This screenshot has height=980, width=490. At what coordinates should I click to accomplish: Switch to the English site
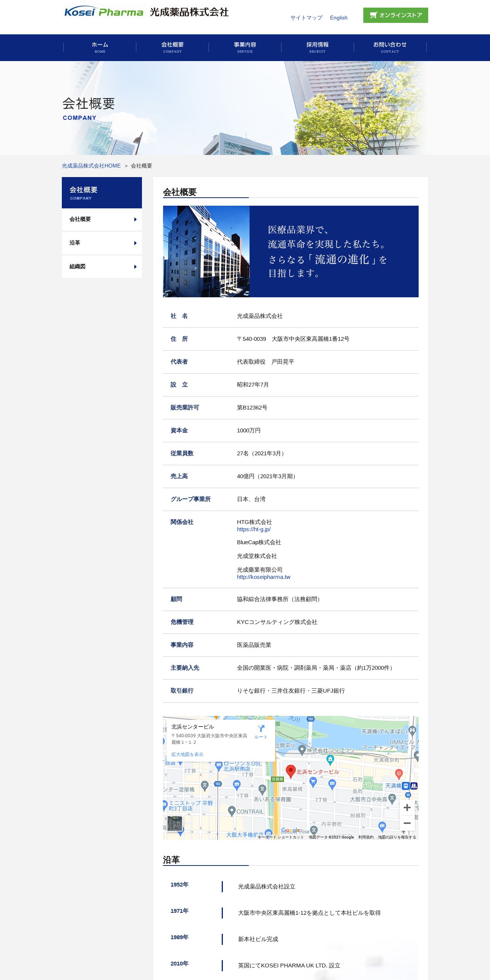tap(338, 18)
